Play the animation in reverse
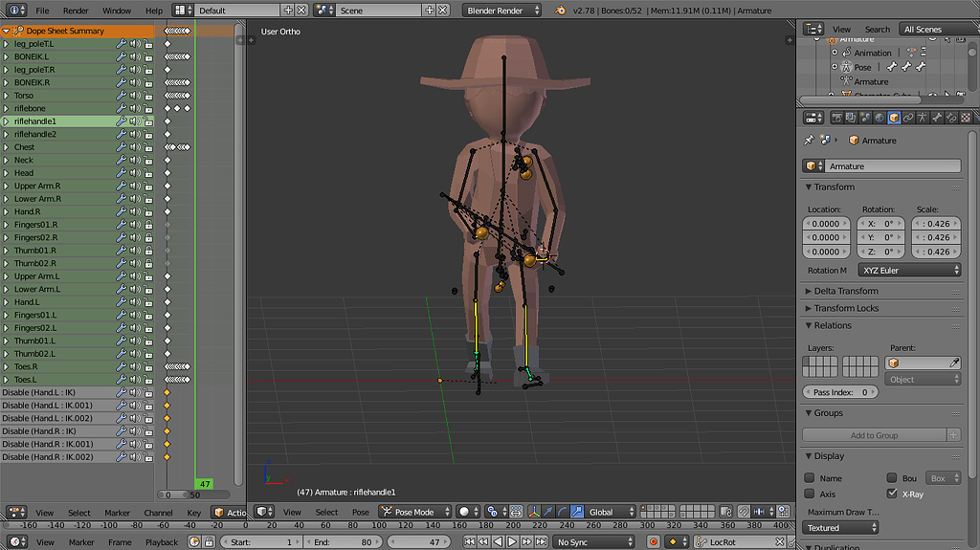Viewport: 980px width, 550px height. point(498,542)
